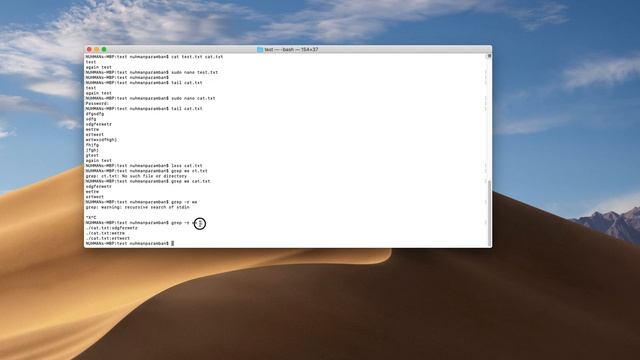Image resolution: width=640 pixels, height=360 pixels.
Task: Click the 'wrtwxsdfhghj' output line
Action: 101,140
